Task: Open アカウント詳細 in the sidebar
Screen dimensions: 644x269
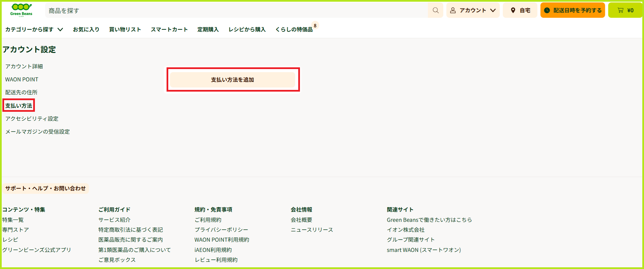Action: click(x=24, y=66)
